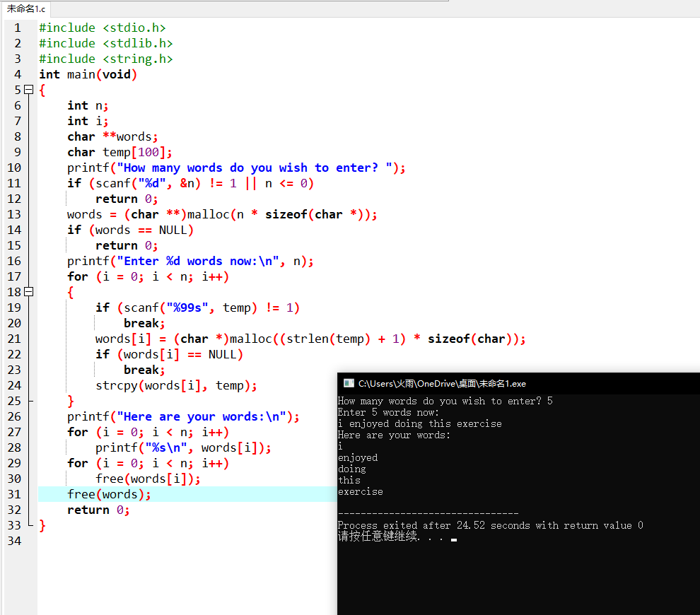Click console output word 'enjoyed'
Viewport: 700px width, 615px height.
point(358,457)
